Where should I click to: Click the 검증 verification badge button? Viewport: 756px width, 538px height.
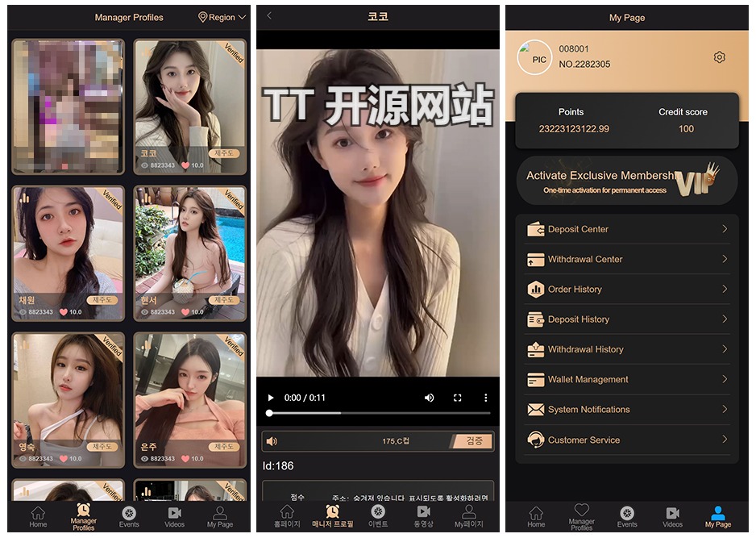(473, 441)
